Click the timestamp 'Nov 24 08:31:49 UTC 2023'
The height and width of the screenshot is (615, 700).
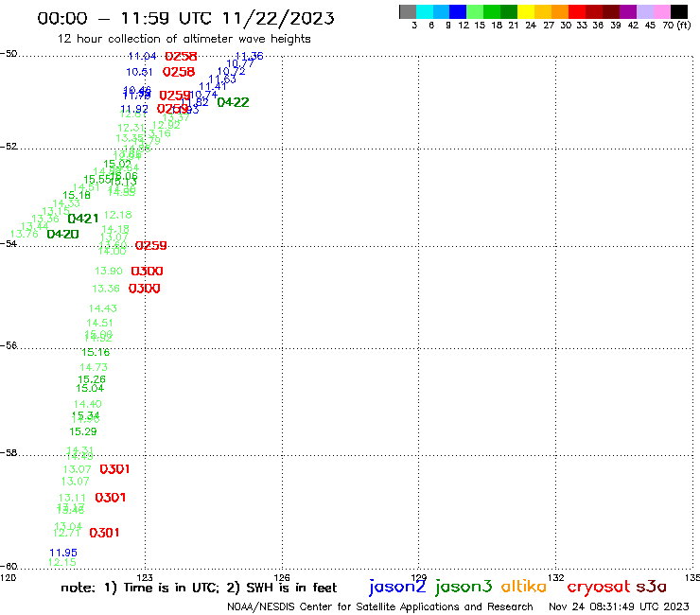619,607
